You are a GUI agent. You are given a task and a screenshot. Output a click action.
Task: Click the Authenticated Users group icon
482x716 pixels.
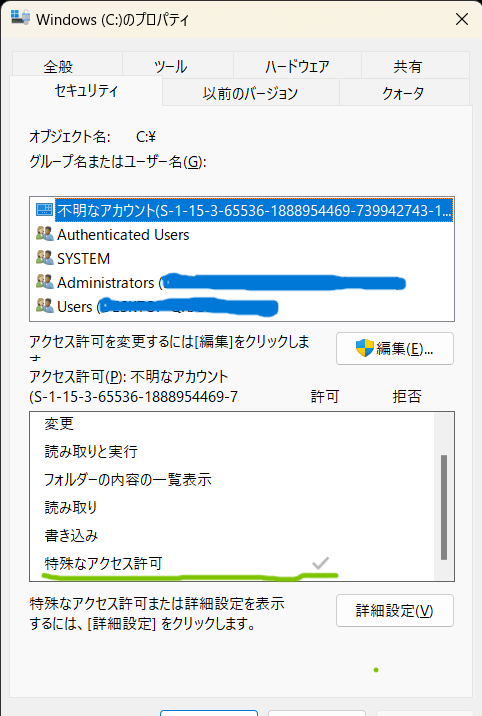coord(44,234)
